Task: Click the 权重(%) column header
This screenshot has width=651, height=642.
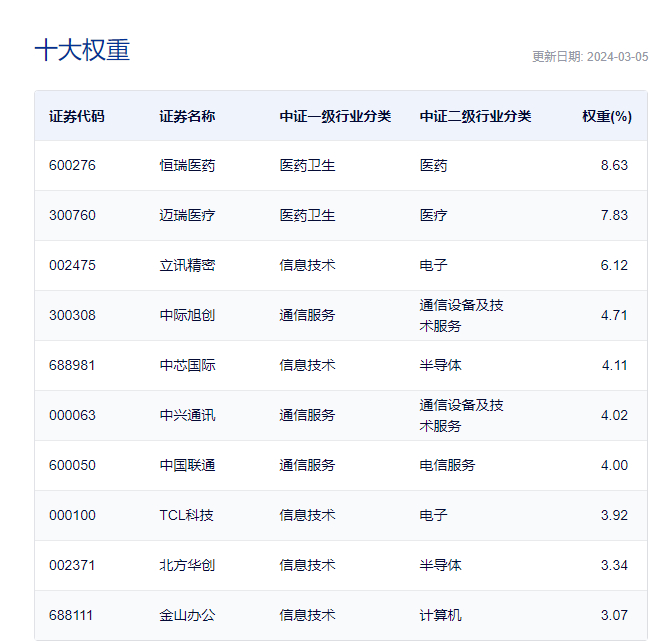Action: pos(607,116)
